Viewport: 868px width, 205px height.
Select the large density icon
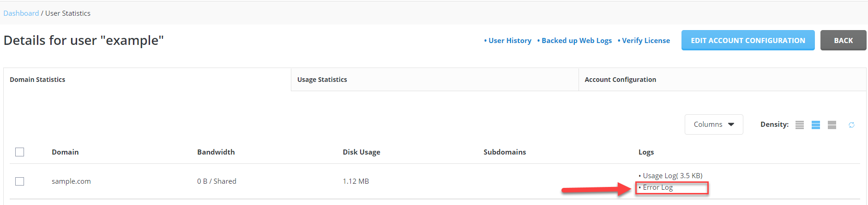(832, 125)
